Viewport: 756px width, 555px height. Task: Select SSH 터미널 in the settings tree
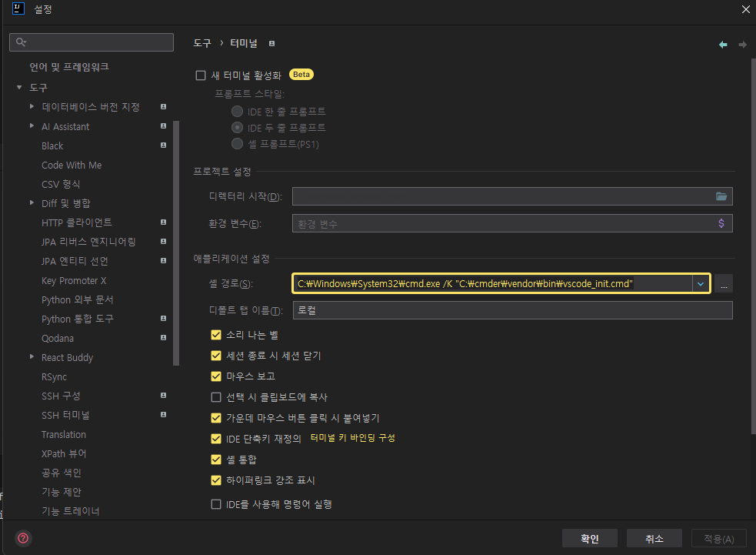point(65,415)
